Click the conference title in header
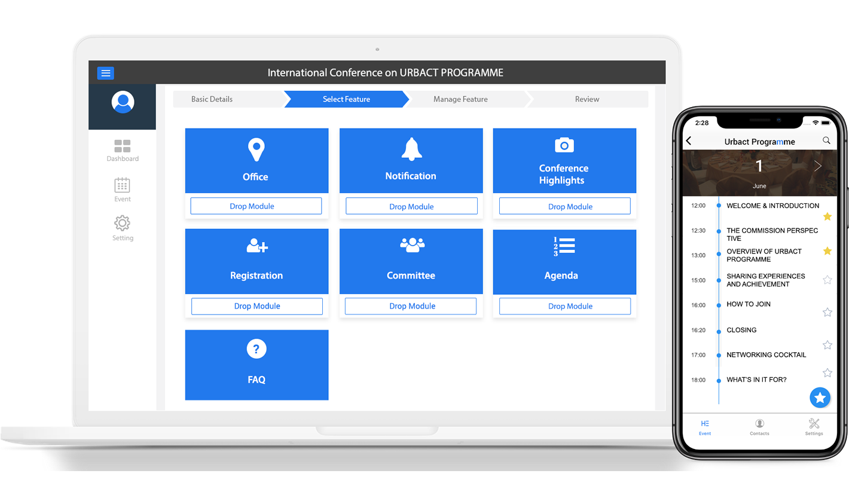Viewport: 849px width, 504px height. [x=385, y=73]
